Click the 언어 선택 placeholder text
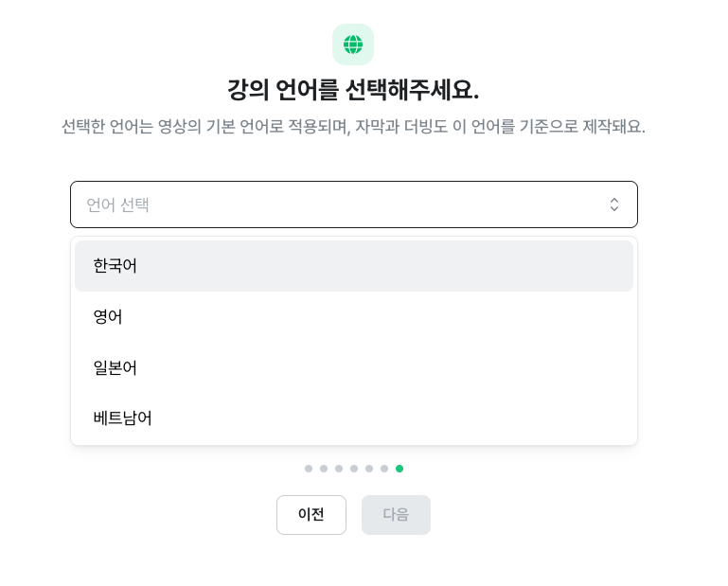 pos(118,204)
